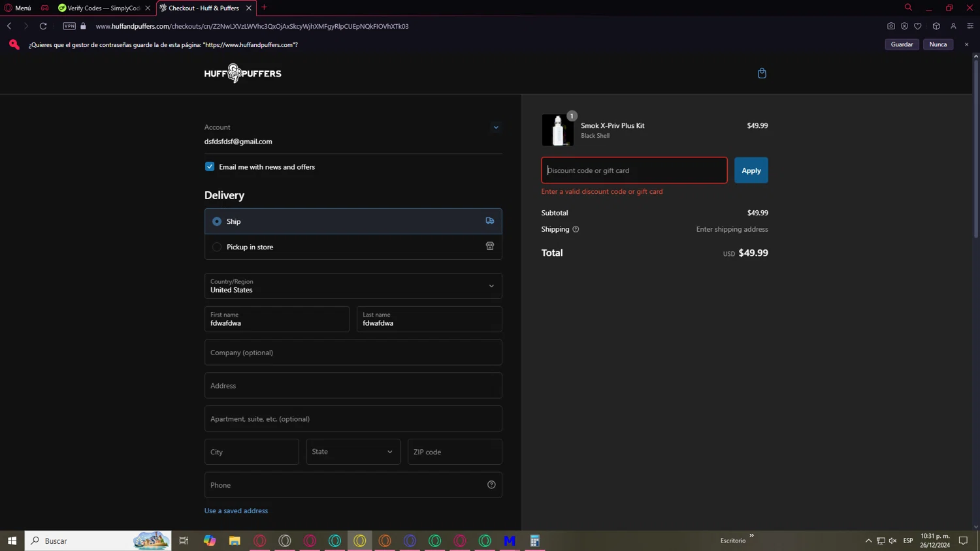Open the State dropdown
This screenshot has height=551, width=980.
(353, 452)
